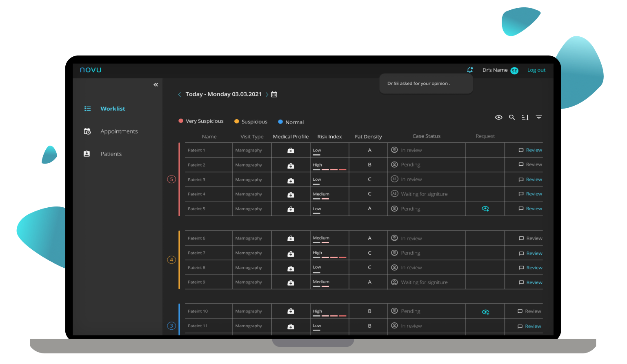627x364 pixels.
Task: Toggle the opinion request eye for Pateint 10
Action: [485, 312]
